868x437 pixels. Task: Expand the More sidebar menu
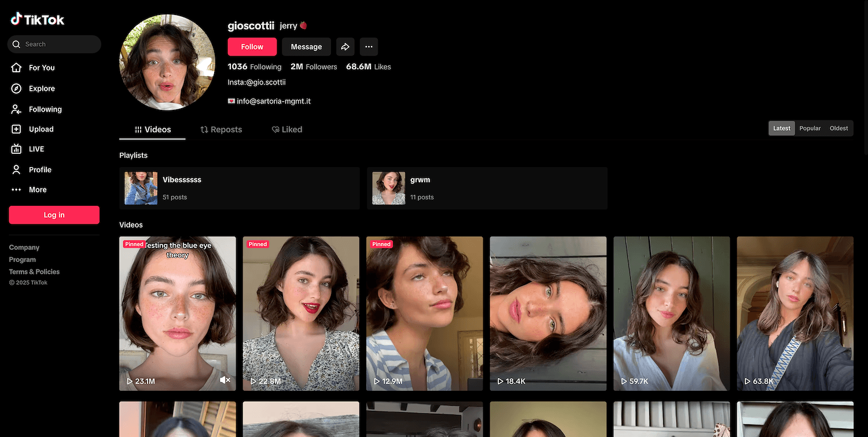[x=37, y=190]
